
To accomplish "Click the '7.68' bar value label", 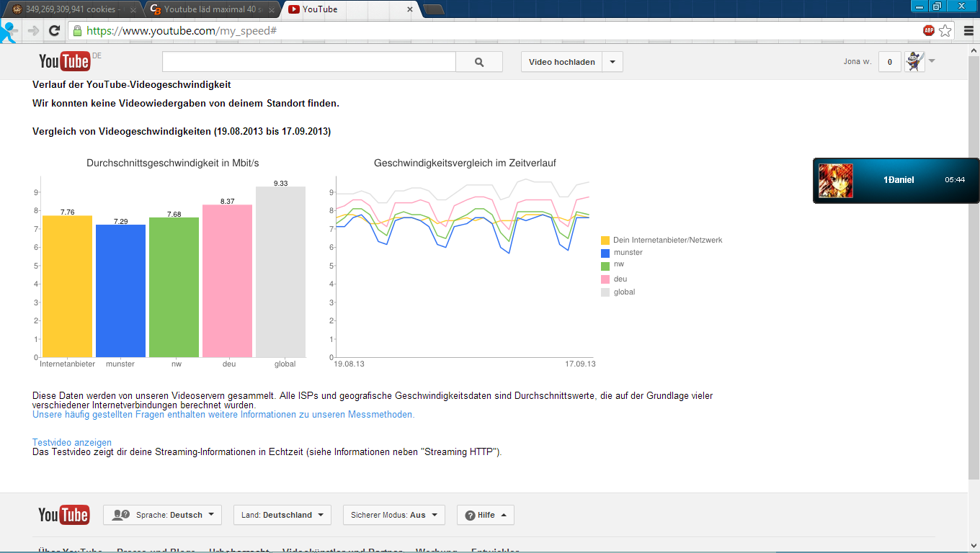I will coord(174,214).
